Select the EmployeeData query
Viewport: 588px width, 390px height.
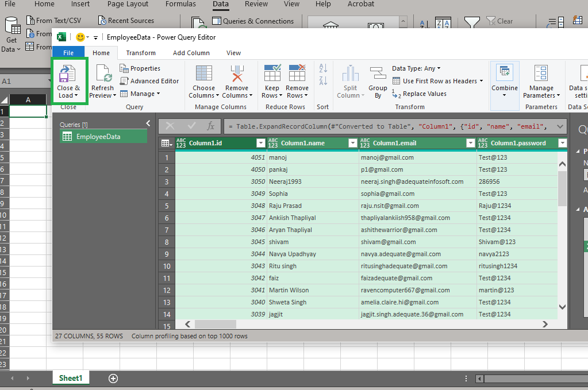click(103, 136)
